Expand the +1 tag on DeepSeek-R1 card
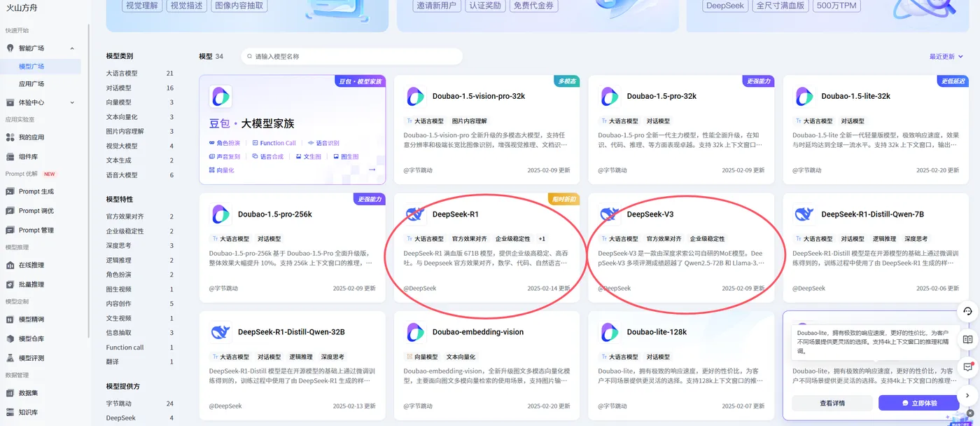980x426 pixels. click(x=542, y=239)
